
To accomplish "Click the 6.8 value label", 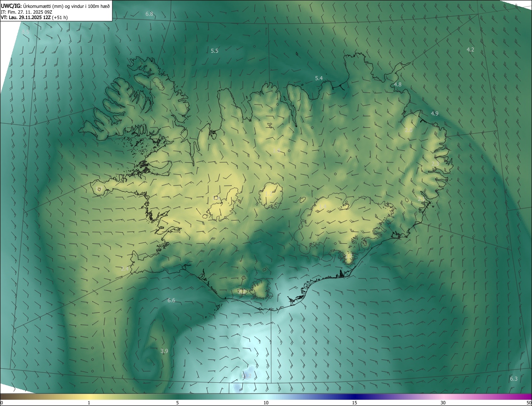I will (x=149, y=14).
